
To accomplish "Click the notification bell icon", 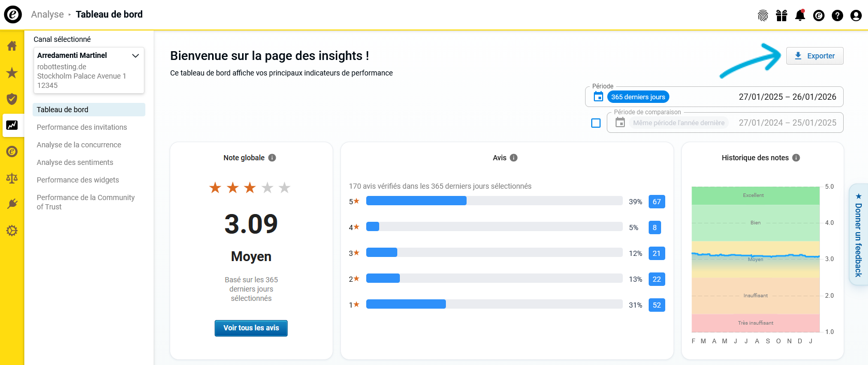I will (x=800, y=16).
